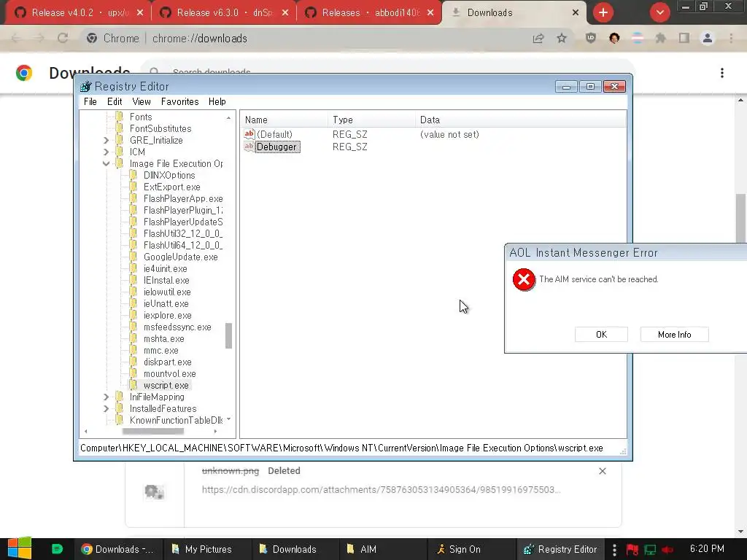Open the Windows Start button
747x560 pixels.
coord(20,548)
